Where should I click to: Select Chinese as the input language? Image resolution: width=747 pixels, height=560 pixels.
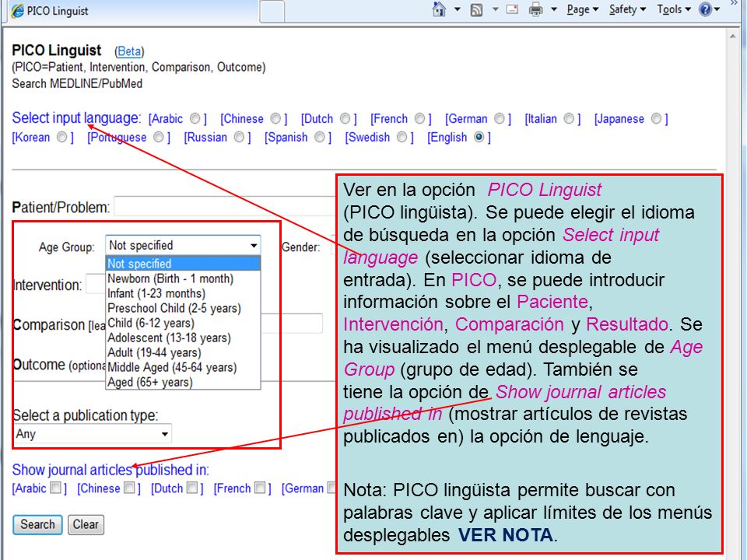click(x=275, y=118)
